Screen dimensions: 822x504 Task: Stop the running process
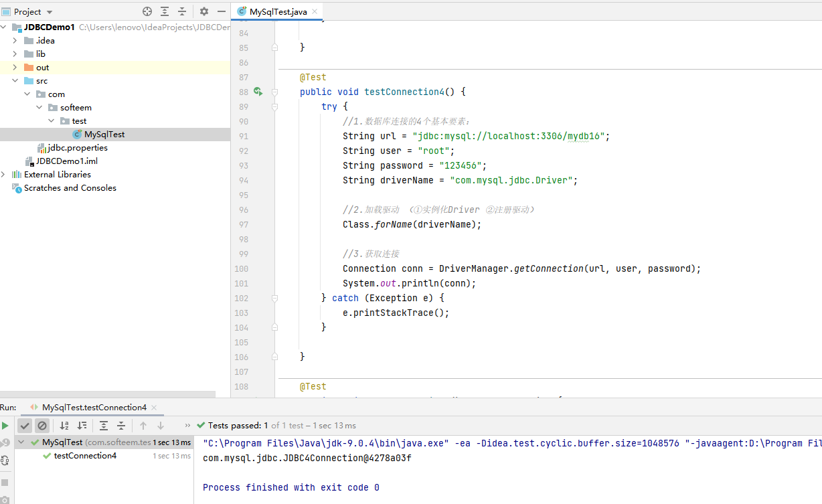5,482
